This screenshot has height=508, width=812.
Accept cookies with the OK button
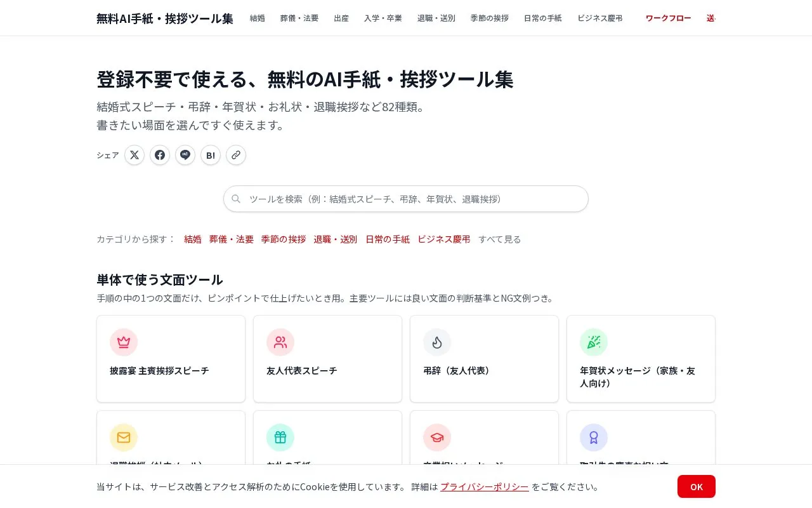point(697,486)
